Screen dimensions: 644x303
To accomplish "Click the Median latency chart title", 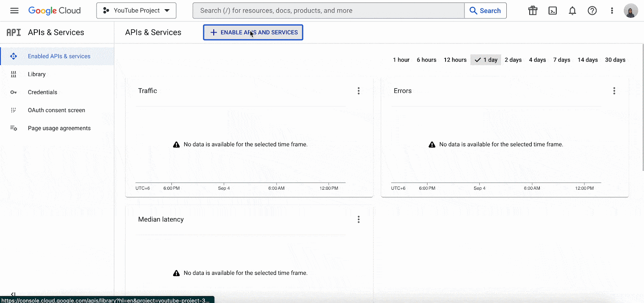I will pos(161,219).
